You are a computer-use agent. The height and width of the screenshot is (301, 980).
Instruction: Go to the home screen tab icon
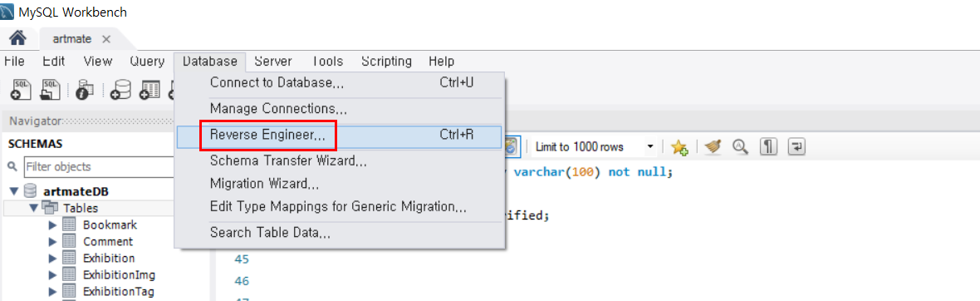pyautogui.click(x=17, y=39)
